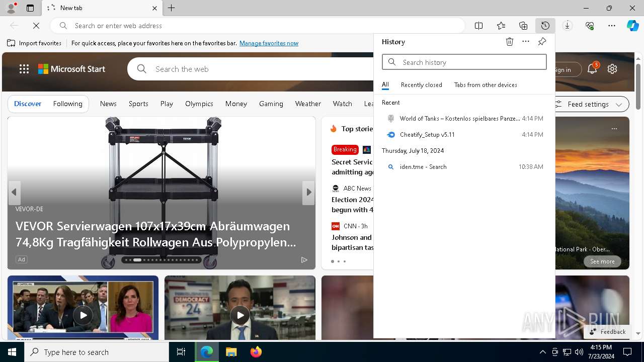
Task: Open the VEVOR Servierwagen ad headline
Action: (155, 234)
